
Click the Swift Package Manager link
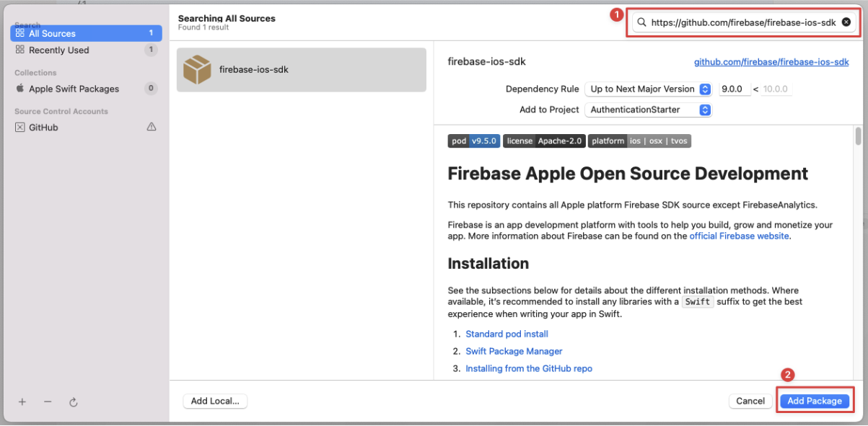click(514, 351)
